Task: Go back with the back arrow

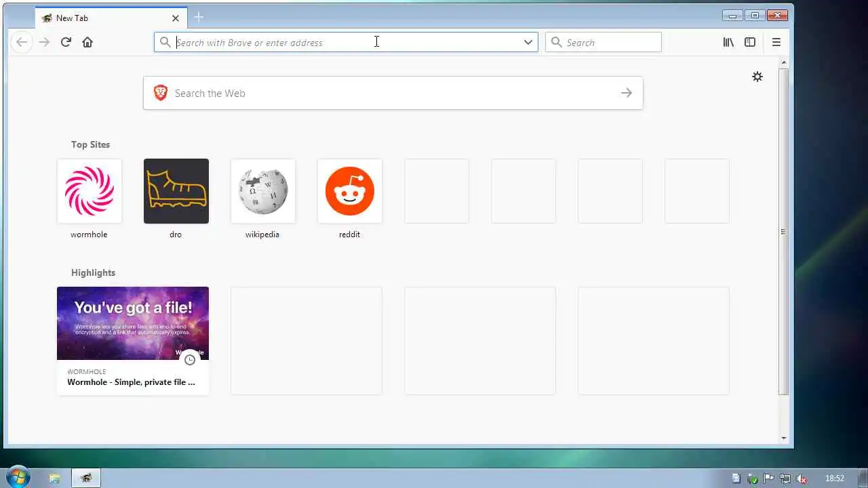Action: (22, 42)
